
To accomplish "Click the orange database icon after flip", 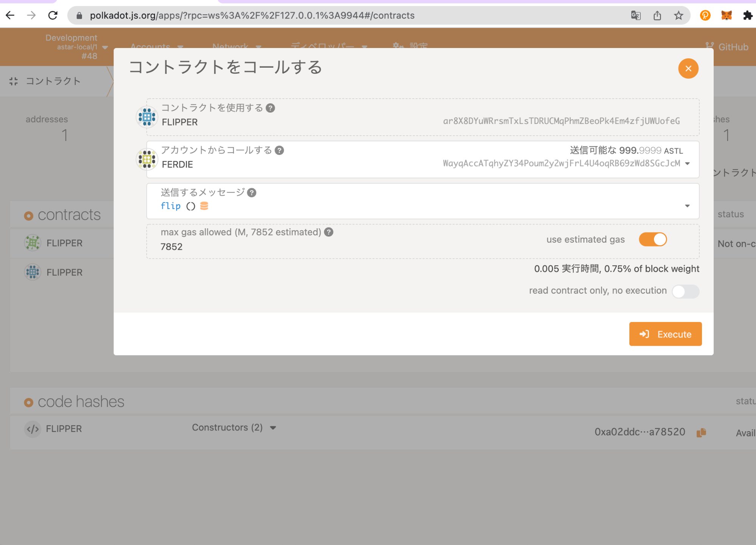I will pos(204,206).
